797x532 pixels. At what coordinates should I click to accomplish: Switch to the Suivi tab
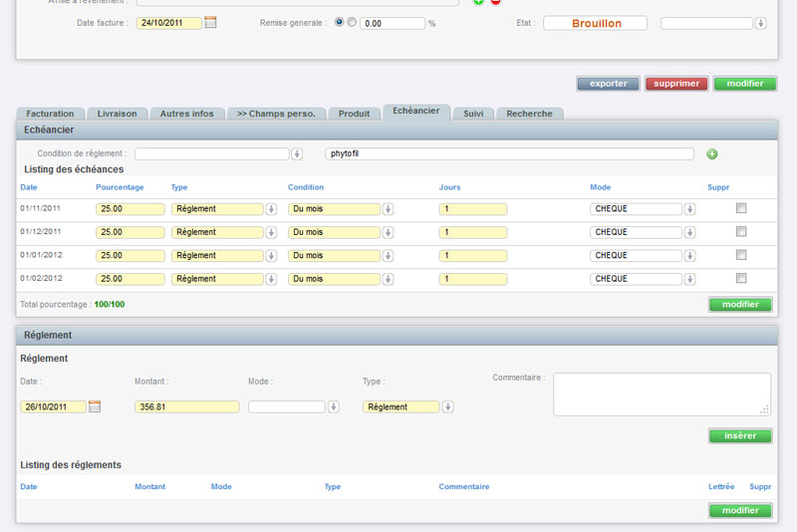[x=473, y=114]
